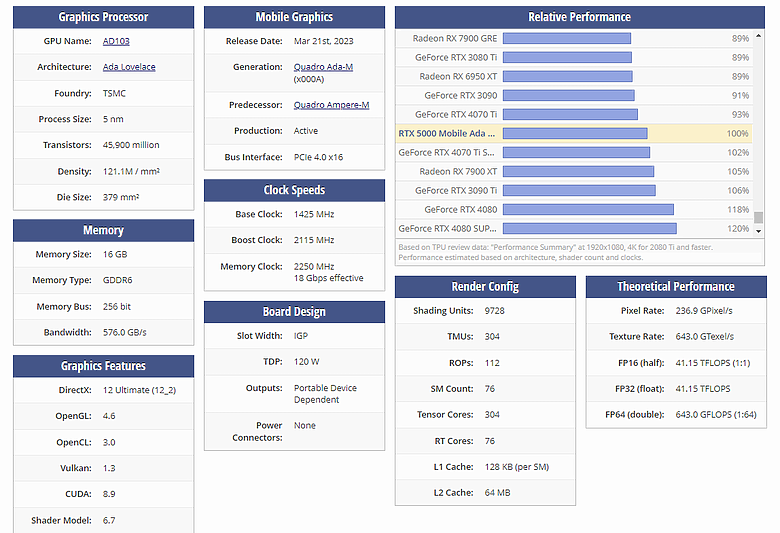Open the Quadro Ampere-M predecessor link
Image resolution: width=780 pixels, height=533 pixels.
click(x=331, y=105)
